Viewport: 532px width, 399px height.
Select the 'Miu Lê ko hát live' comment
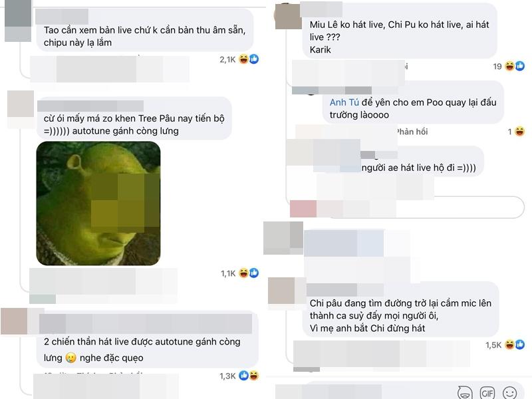[400, 31]
